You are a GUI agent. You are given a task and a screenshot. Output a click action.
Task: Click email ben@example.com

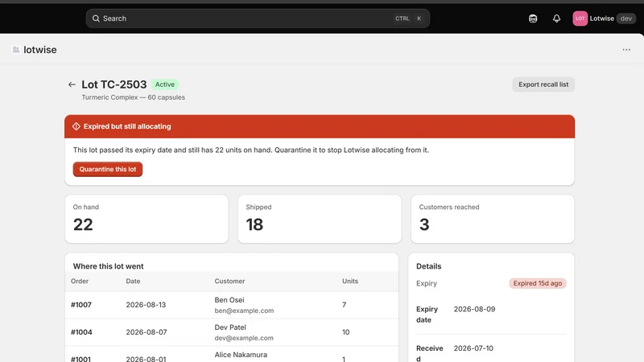[244, 311]
